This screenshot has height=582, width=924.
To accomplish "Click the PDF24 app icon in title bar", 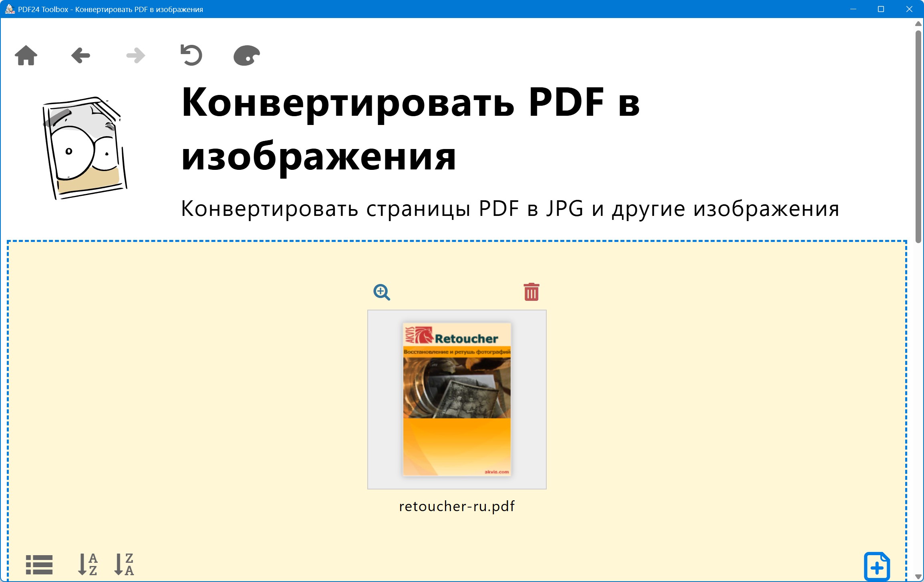I will coord(9,9).
